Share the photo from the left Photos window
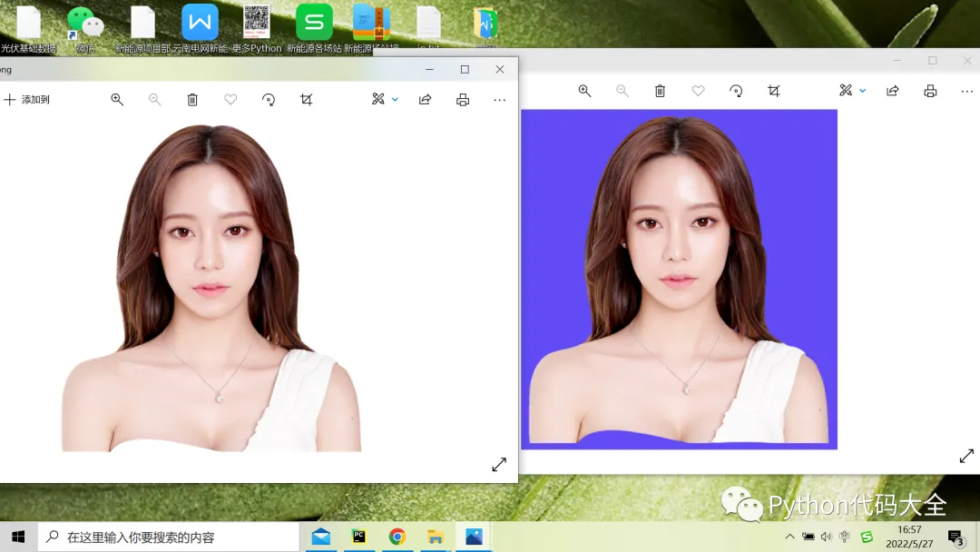 [x=425, y=99]
